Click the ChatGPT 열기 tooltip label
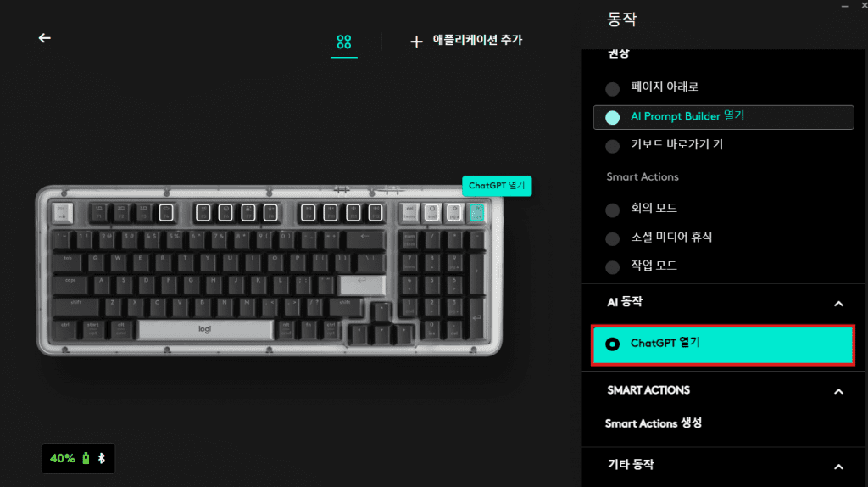 coord(497,186)
